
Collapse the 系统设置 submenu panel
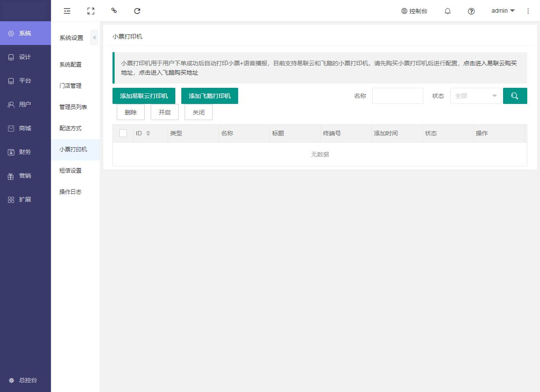pos(95,38)
